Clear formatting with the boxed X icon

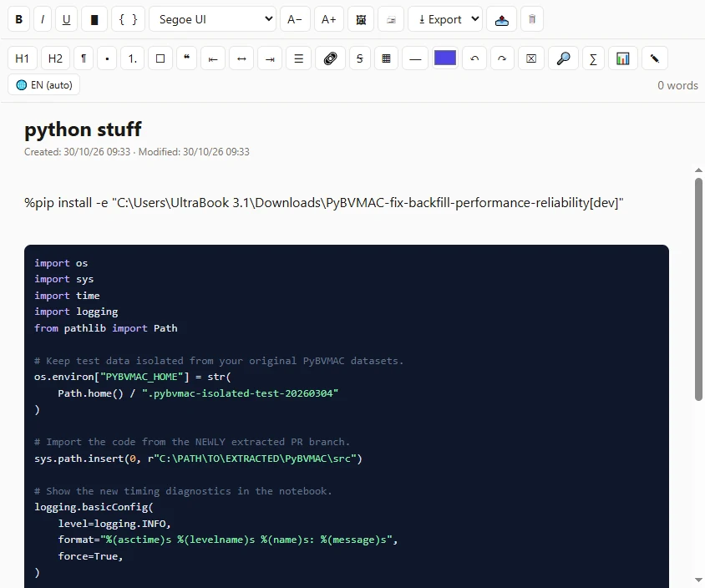pos(531,58)
